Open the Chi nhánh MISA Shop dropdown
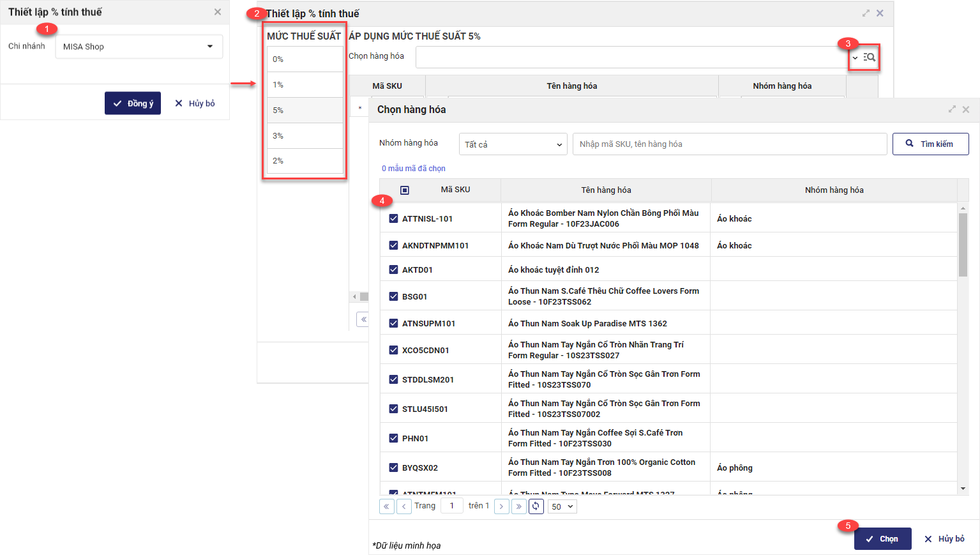The width and height of the screenshot is (980, 555). 139,47
